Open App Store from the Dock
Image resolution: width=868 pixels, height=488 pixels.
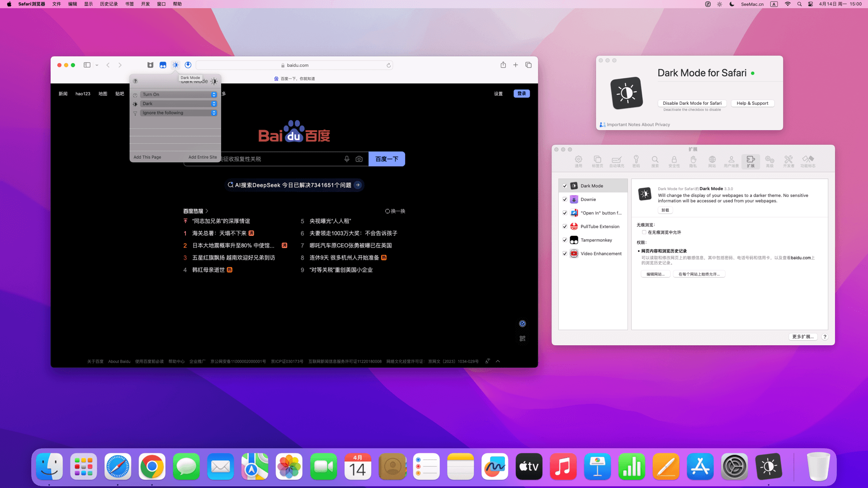click(x=700, y=467)
